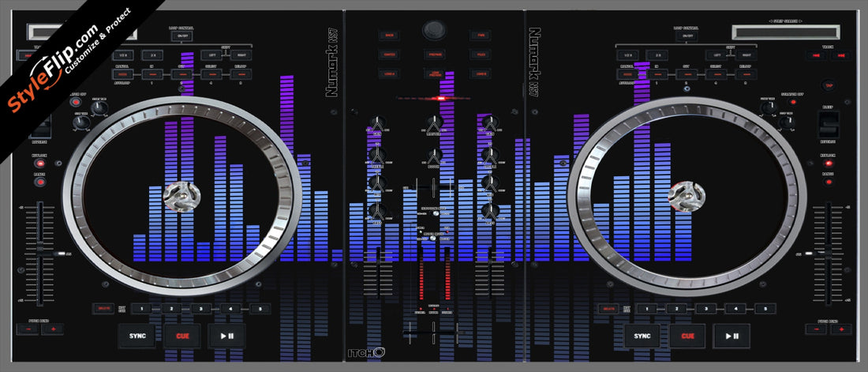This screenshot has height=372, width=868.
Task: Flip the right deck Bleep/Reverse switch
Action: click(x=829, y=124)
